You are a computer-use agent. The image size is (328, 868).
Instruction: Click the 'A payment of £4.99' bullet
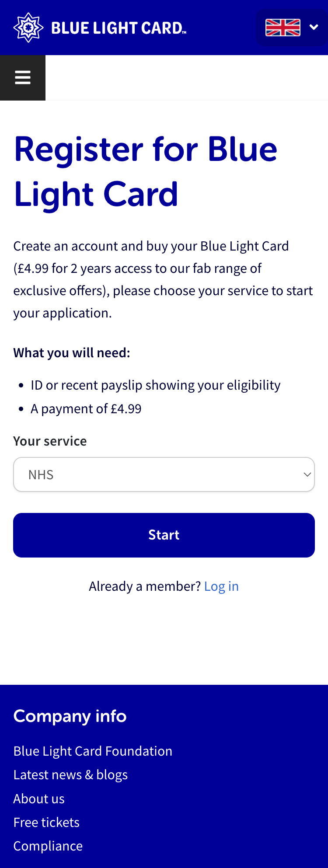86,409
